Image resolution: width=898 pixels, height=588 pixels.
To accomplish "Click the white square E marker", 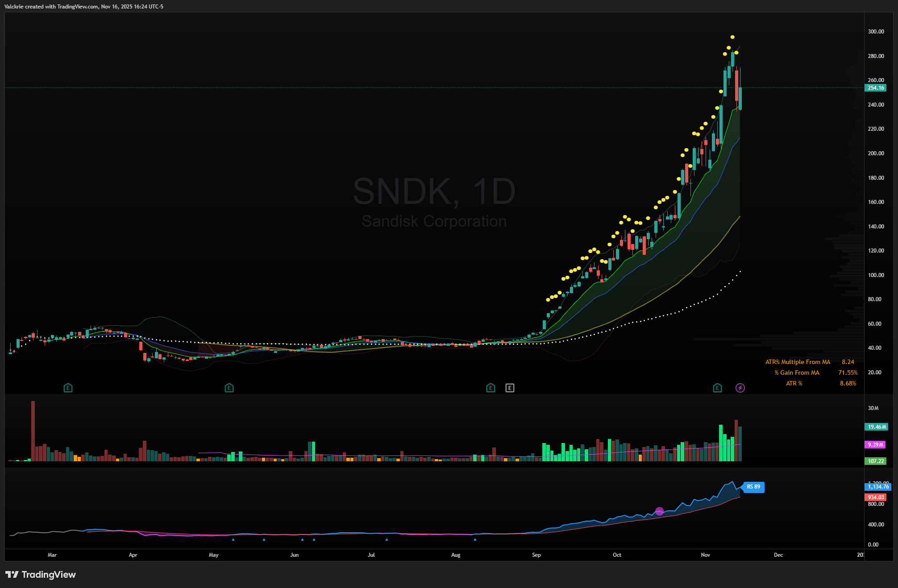I will pos(510,388).
